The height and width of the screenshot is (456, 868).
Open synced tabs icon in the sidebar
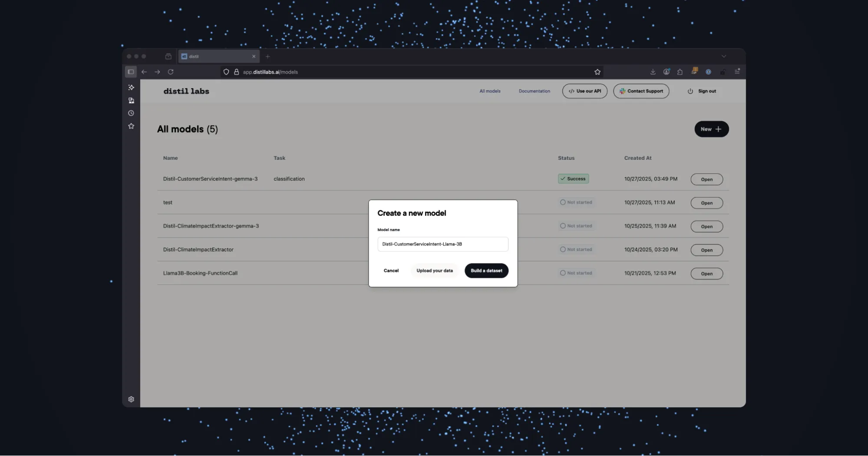click(x=131, y=101)
